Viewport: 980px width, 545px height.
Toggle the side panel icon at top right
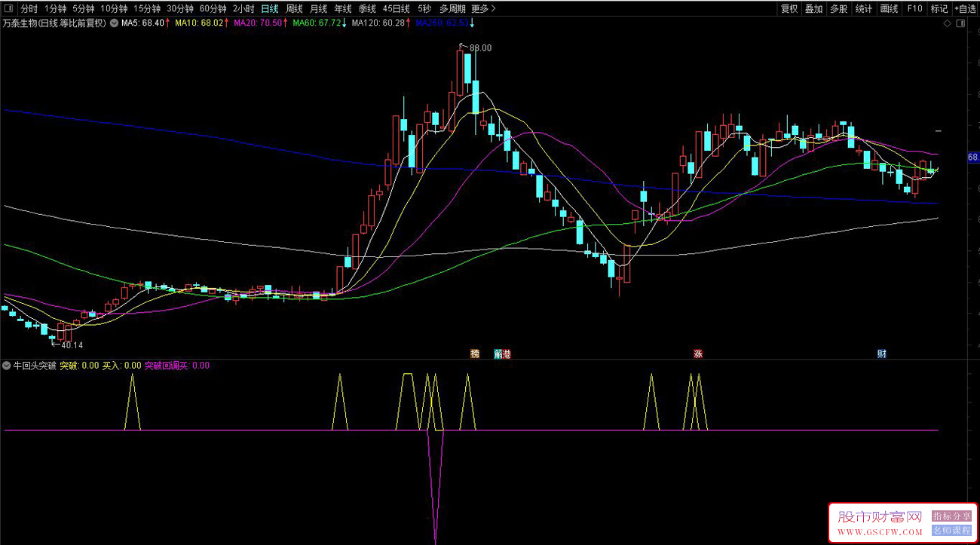(960, 24)
